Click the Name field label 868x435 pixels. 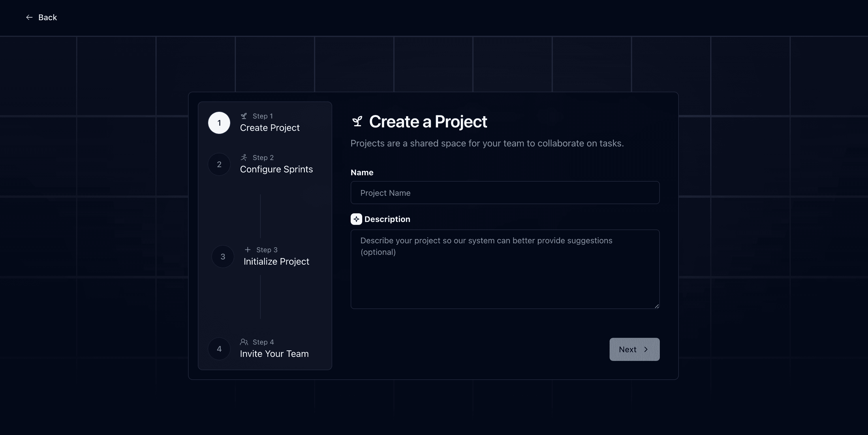362,172
